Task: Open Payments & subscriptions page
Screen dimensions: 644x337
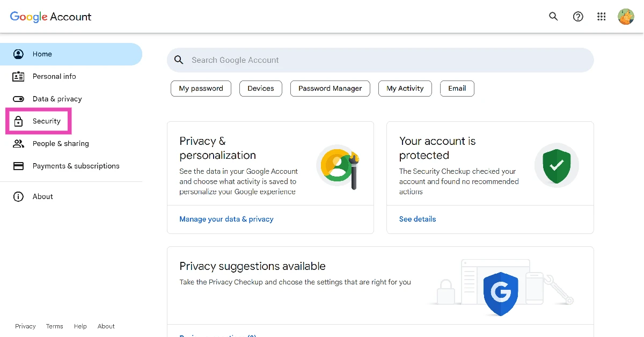Action: 76,166
